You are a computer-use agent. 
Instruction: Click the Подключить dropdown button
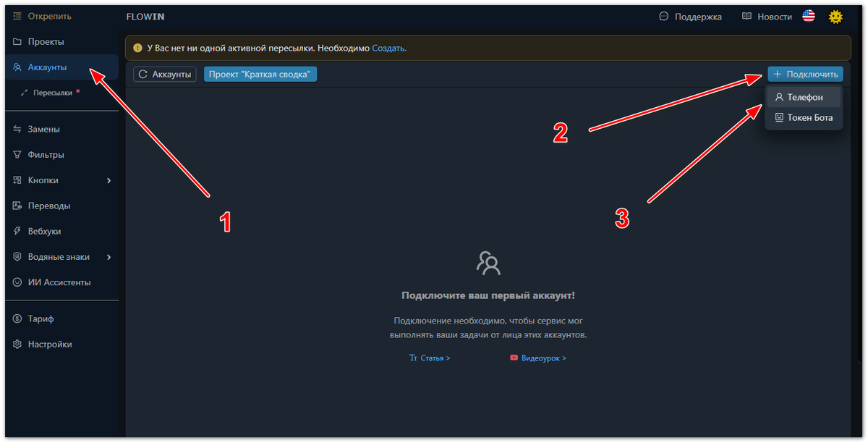click(806, 74)
